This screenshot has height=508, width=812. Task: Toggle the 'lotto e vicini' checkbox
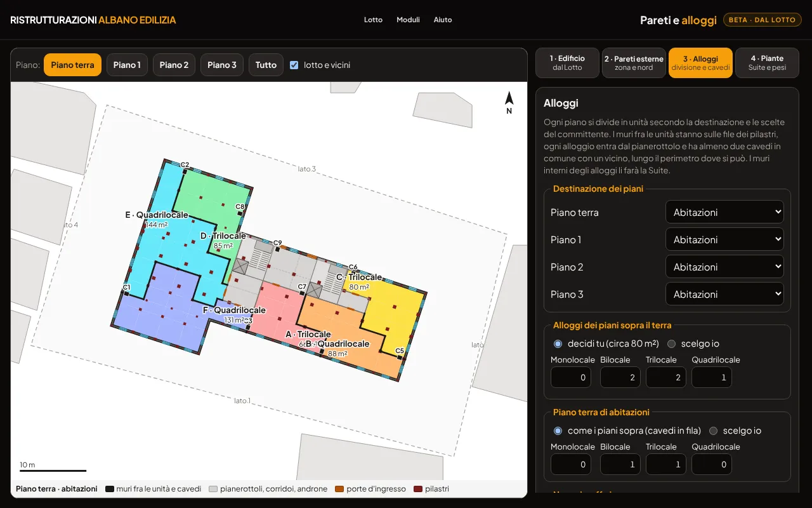coord(294,65)
